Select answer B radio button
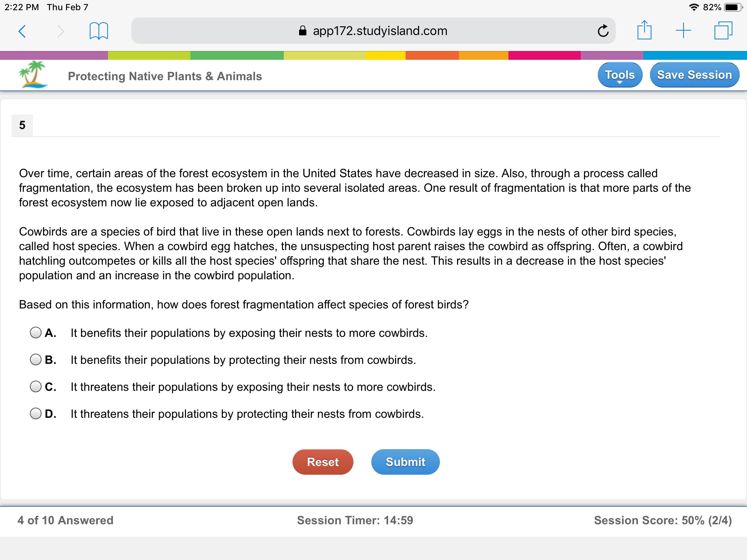 point(36,359)
